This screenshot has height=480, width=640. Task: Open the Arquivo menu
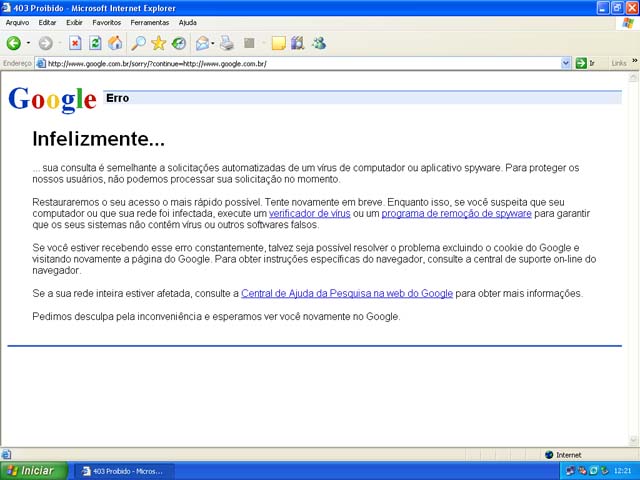pos(17,23)
